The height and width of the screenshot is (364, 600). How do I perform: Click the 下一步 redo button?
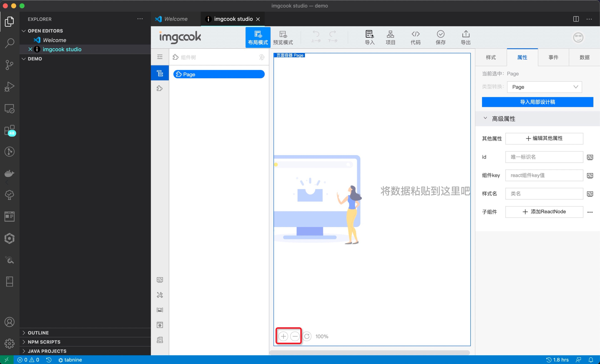coord(333,36)
